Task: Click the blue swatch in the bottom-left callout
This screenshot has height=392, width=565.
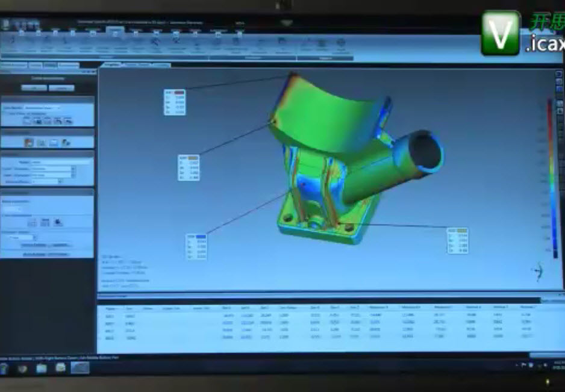Action: [x=201, y=237]
